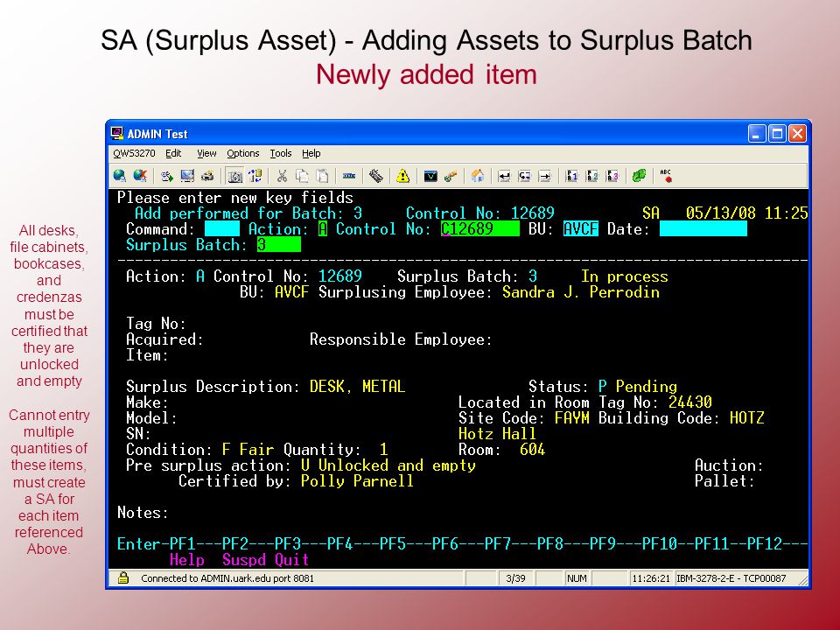
Task: Open the Tools menu
Action: pos(281,153)
